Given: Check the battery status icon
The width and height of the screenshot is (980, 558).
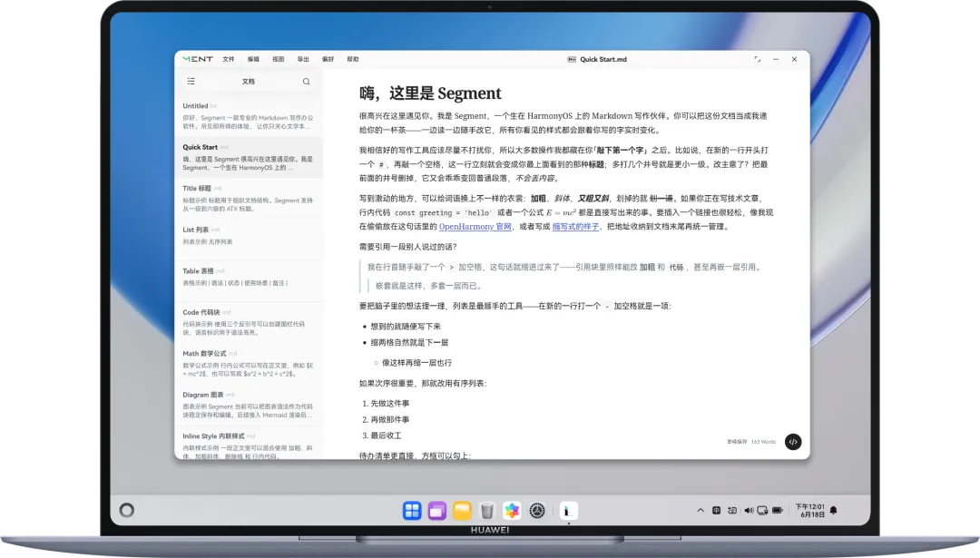Looking at the screenshot, I should [778, 511].
